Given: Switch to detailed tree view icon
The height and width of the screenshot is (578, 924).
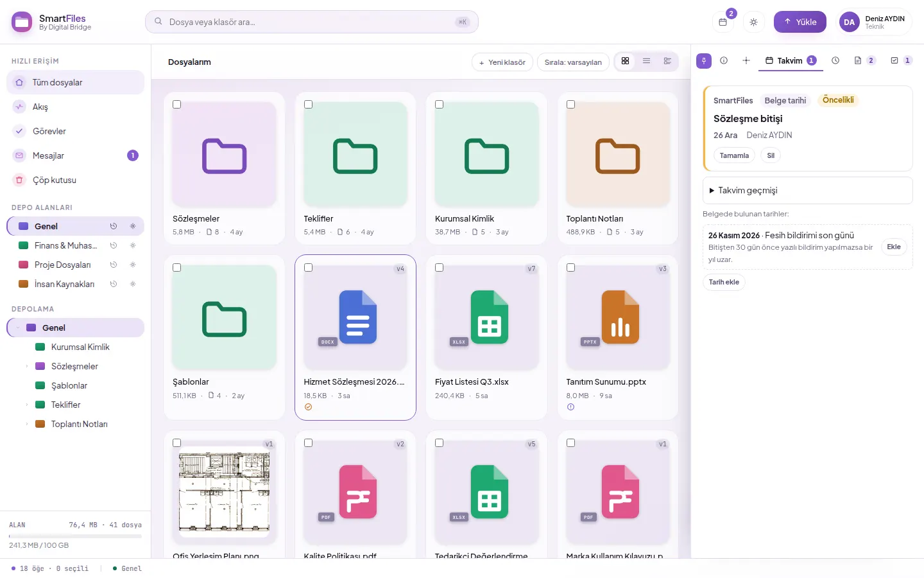Looking at the screenshot, I should tap(667, 61).
